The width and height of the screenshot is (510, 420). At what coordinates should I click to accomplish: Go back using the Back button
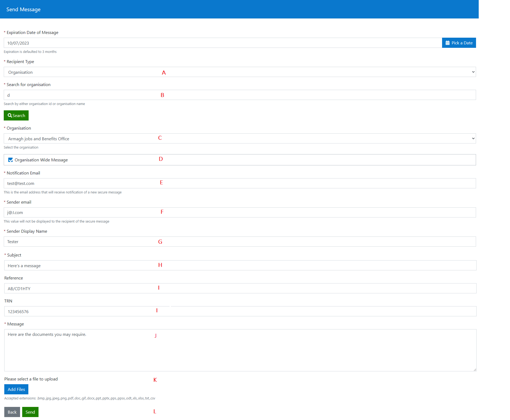click(12, 412)
